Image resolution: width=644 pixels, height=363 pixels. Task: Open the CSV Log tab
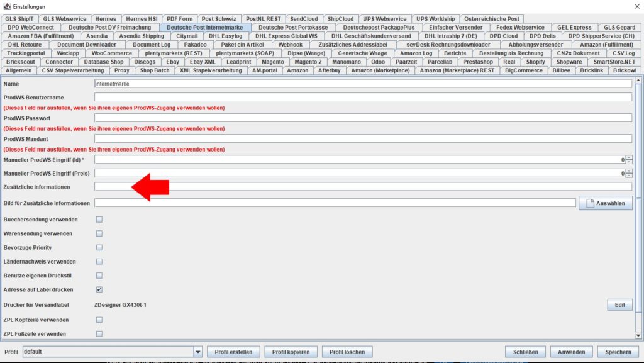[x=623, y=53]
